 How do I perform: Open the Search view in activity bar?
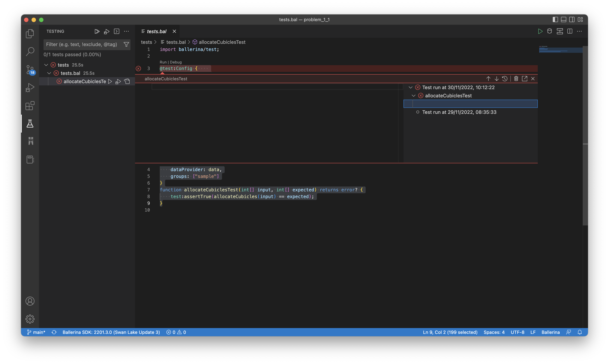point(30,51)
